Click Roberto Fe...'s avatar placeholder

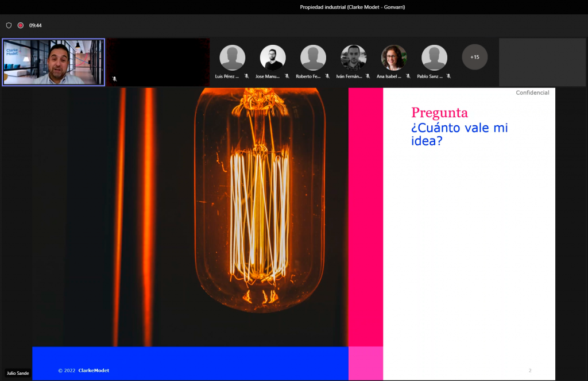point(313,57)
